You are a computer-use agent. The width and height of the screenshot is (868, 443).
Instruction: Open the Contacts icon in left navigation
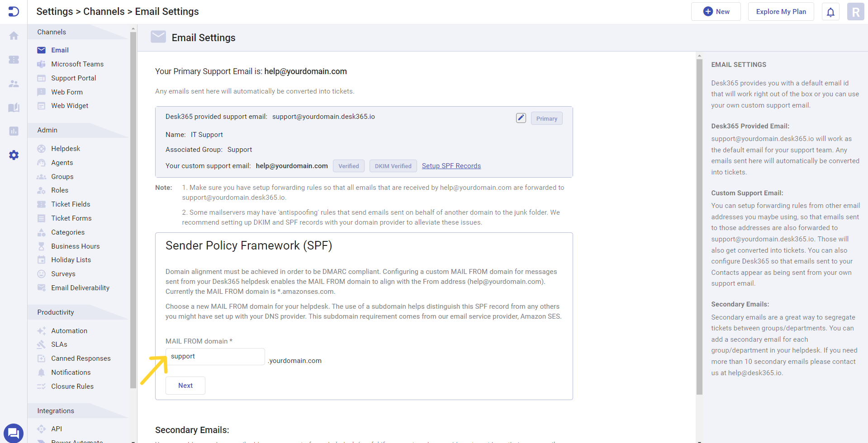pyautogui.click(x=14, y=84)
